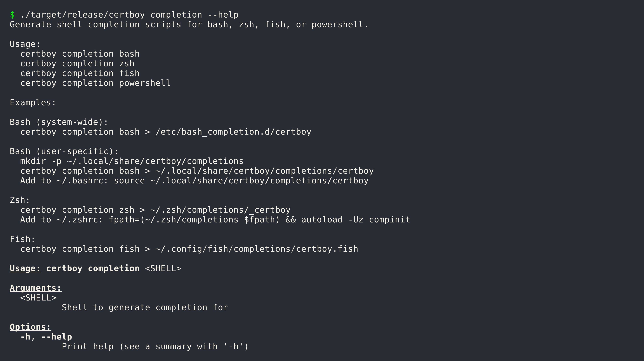
Task: Click the '~/.config/fish/completions/certboy.fish' path
Action: (x=257, y=249)
